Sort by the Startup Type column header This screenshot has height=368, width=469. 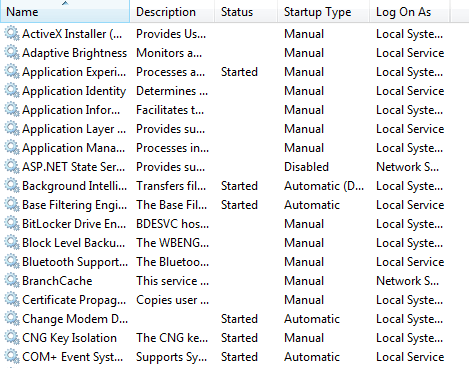click(x=323, y=12)
